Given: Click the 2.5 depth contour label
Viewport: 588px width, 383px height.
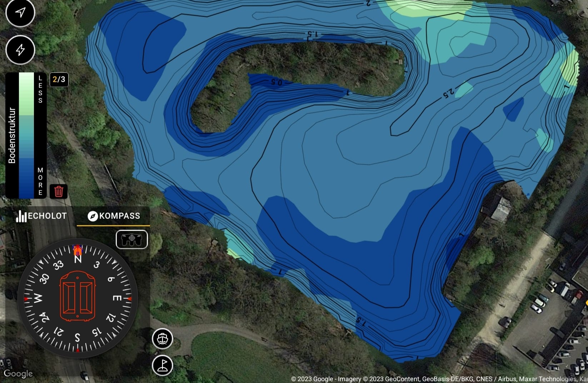Looking at the screenshot, I should click(x=448, y=94).
